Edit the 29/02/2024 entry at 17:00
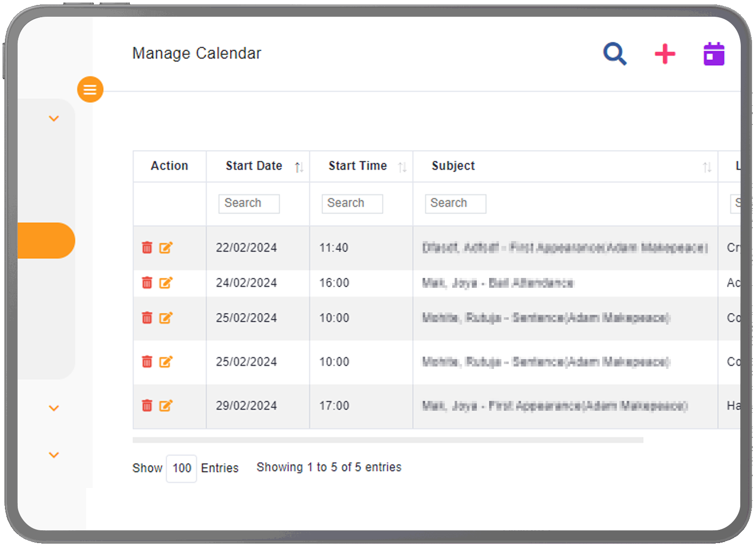This screenshot has width=756, height=548. 166,406
